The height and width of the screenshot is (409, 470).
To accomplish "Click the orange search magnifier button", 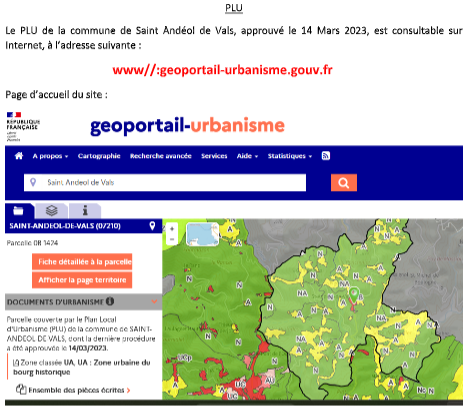I will 344,183.
